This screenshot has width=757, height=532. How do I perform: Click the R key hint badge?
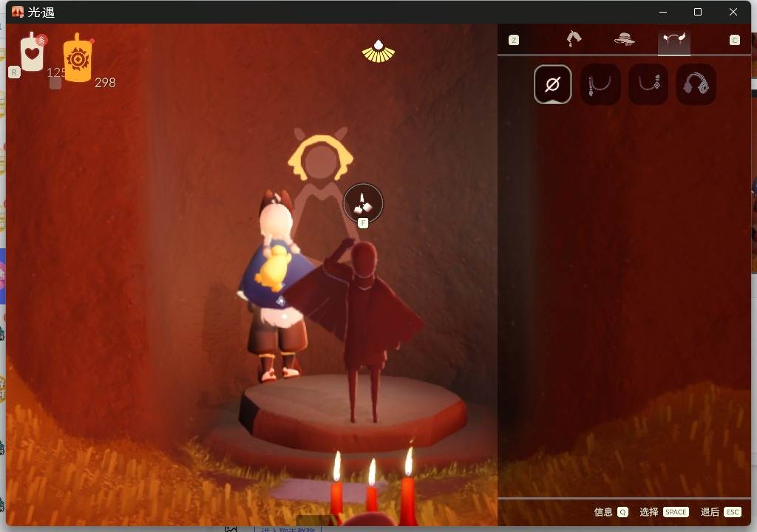[14, 72]
